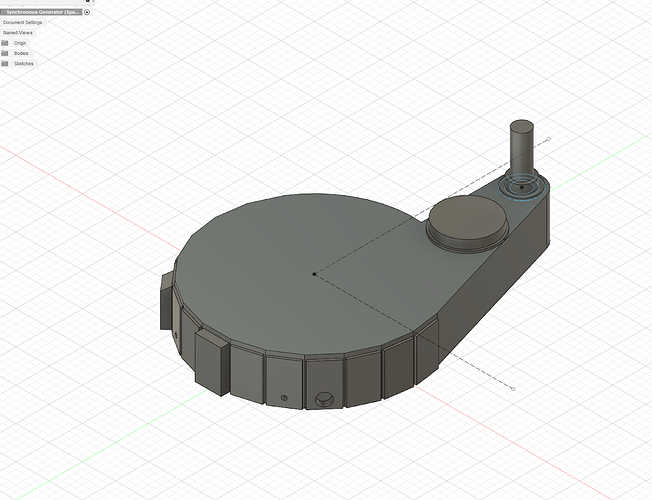This screenshot has height=500, width=652.
Task: Select the Sketches label in the browser
Action: coord(24,64)
